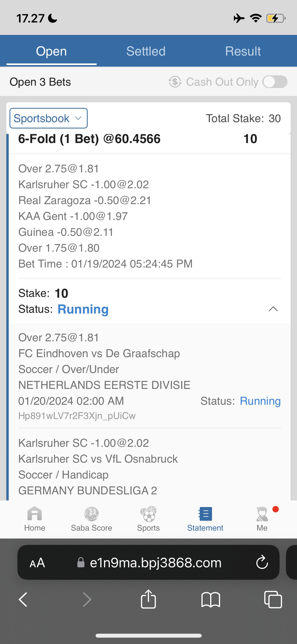Tap FC Eindhoven vs De Graafschap match
Image resolution: width=297 pixels, height=644 pixels.
coord(99,353)
